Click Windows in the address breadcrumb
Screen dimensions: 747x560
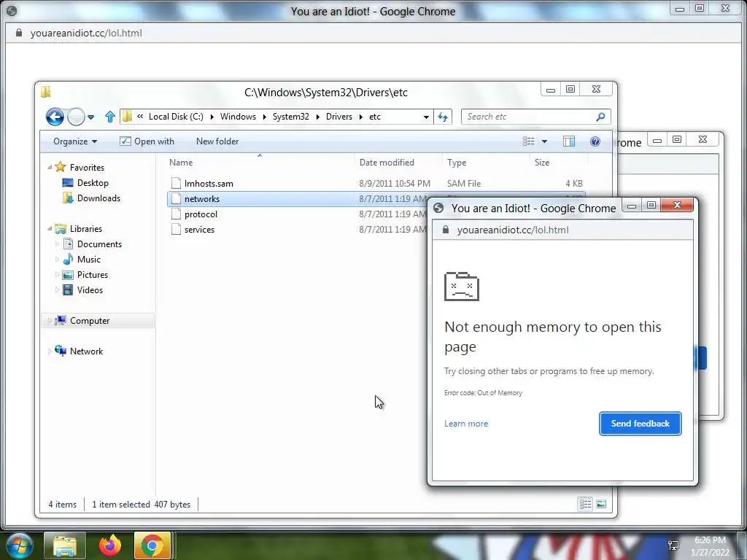point(238,117)
